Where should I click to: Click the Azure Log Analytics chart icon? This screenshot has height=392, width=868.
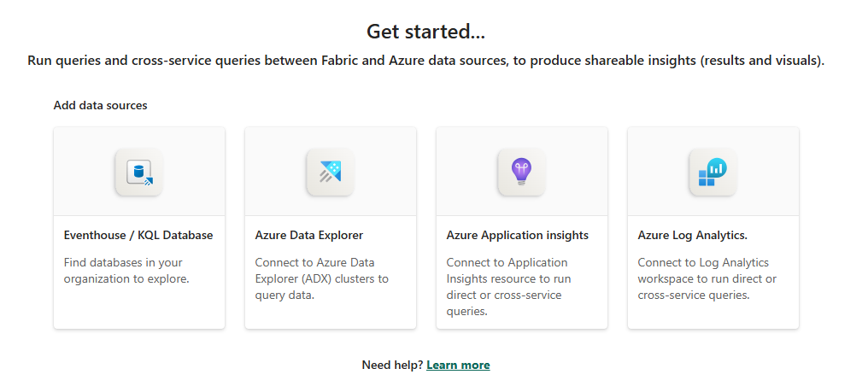click(x=713, y=173)
